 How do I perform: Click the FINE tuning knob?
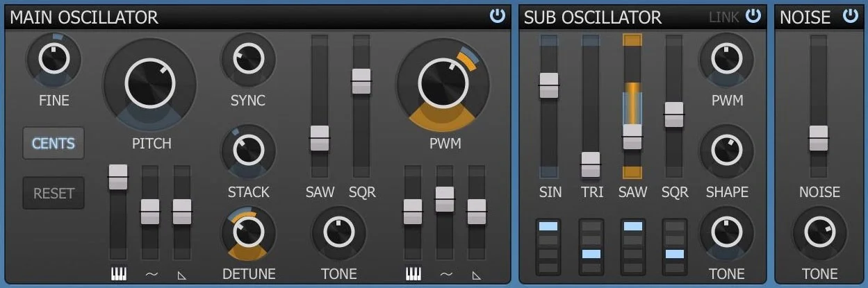54,59
